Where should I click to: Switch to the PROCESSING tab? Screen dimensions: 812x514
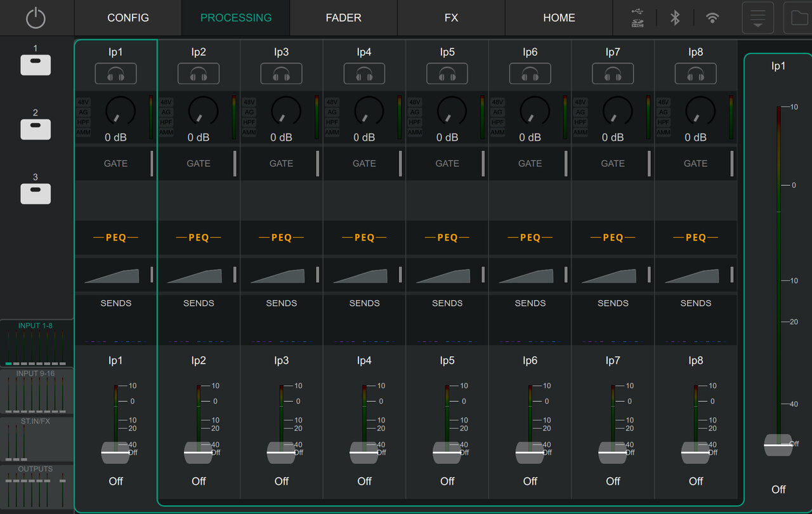236,18
